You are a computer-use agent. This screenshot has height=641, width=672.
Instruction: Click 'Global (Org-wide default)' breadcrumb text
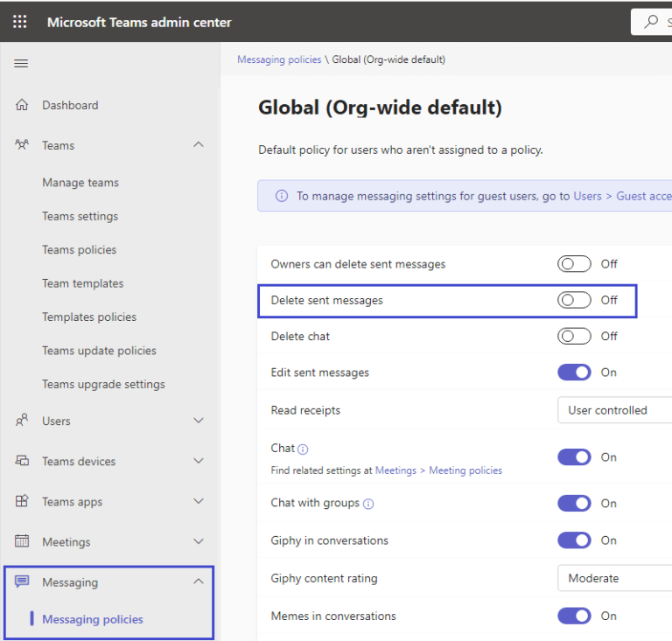pyautogui.click(x=388, y=59)
